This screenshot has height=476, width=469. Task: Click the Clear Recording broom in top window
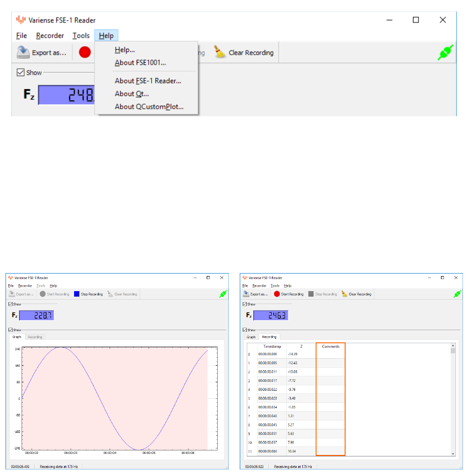coord(220,52)
